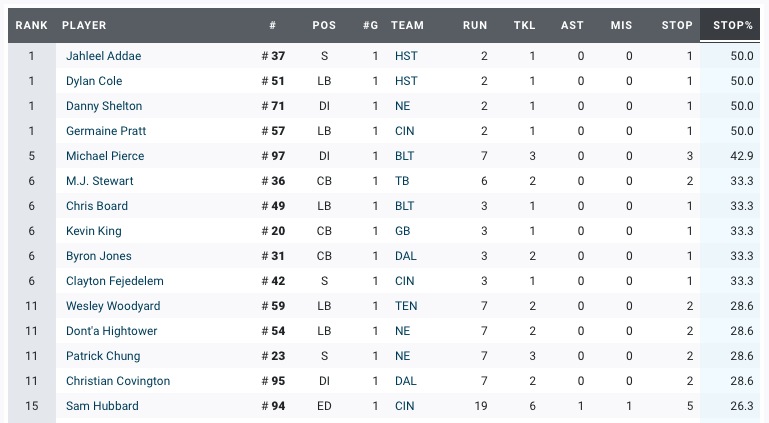The width and height of the screenshot is (769, 423).
Task: Open Jahleel Addae's player page
Action: point(103,56)
